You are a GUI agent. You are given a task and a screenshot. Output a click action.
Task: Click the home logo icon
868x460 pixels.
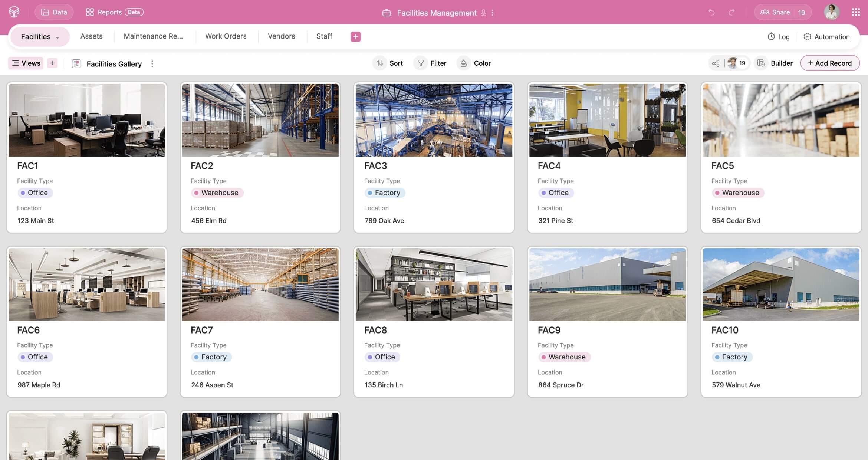[x=14, y=12]
